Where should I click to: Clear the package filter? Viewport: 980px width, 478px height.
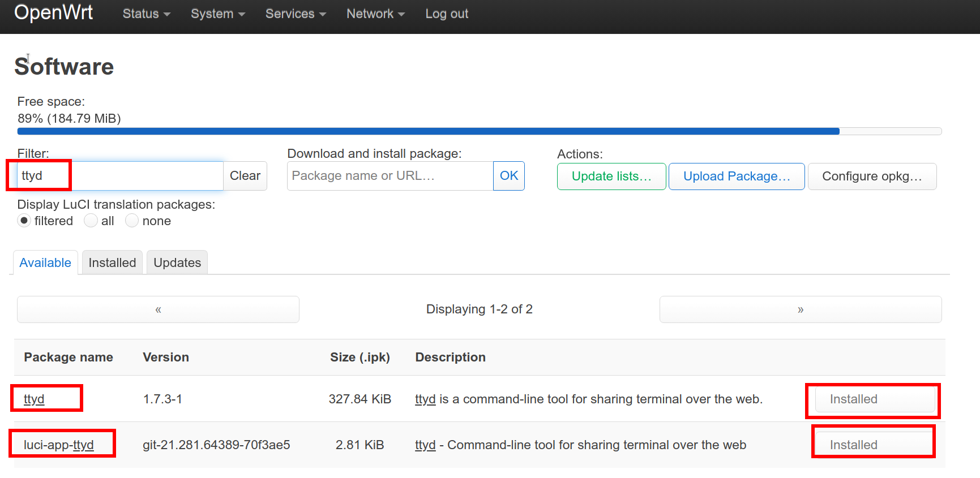(245, 176)
